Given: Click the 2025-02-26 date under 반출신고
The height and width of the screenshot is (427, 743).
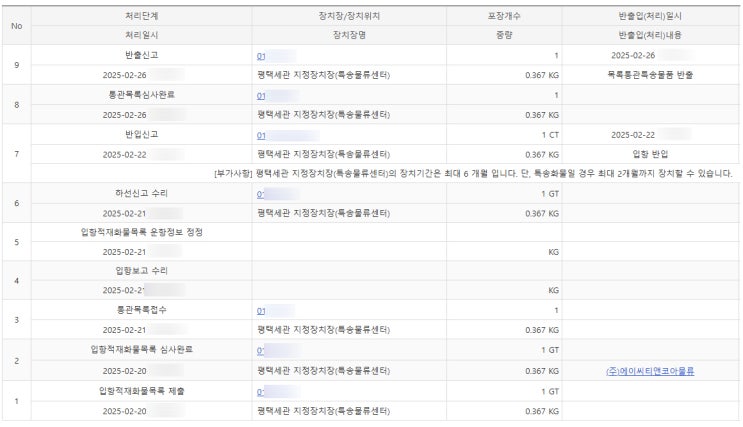Looking at the screenshot, I should point(125,75).
